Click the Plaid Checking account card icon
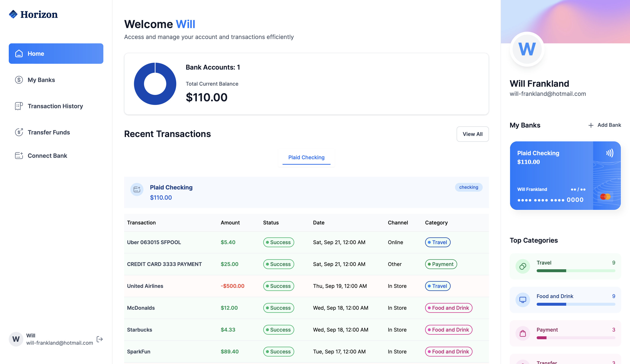Viewport: 630px width, 364px height. coord(137,189)
